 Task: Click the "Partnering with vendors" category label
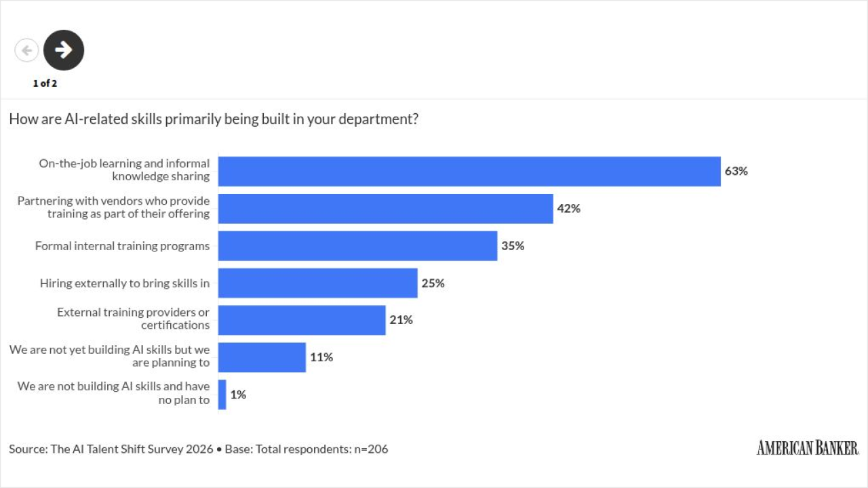tap(114, 207)
